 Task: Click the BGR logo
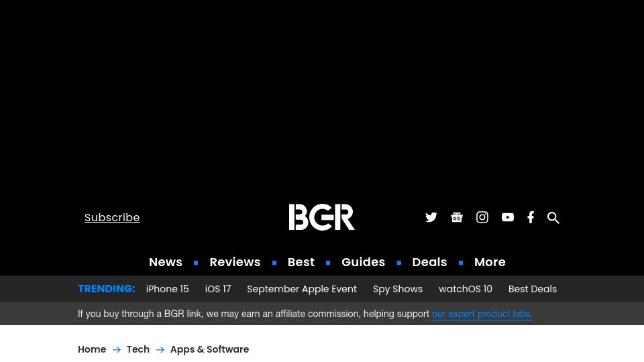pyautogui.click(x=321, y=217)
